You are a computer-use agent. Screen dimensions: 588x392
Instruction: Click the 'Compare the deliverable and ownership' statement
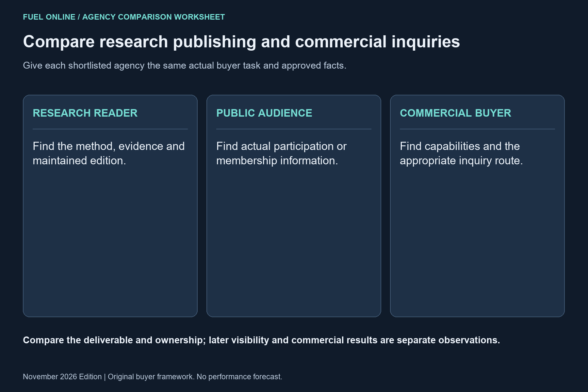coord(261,340)
